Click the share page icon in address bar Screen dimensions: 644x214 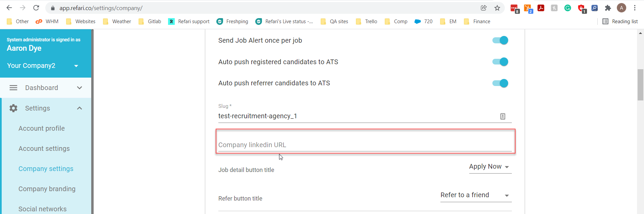483,8
